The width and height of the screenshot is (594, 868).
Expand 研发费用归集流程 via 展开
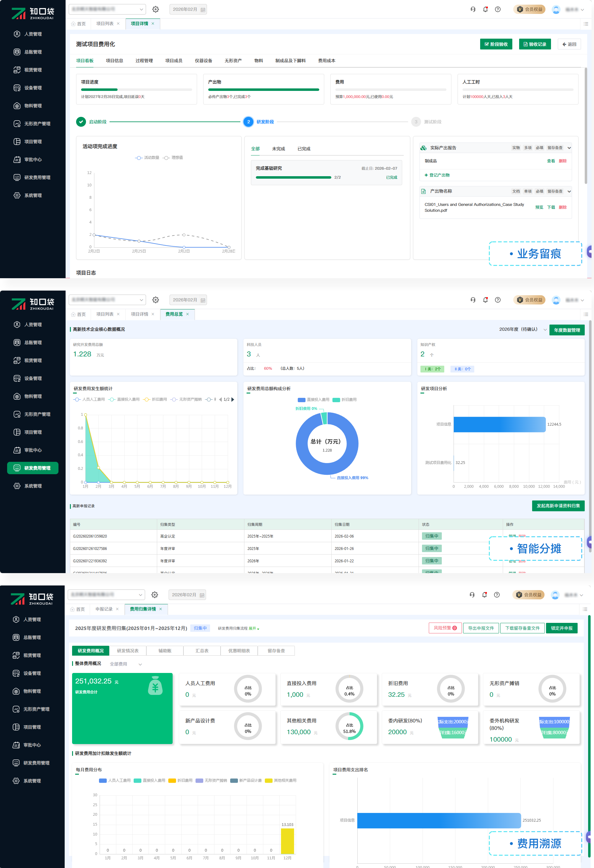(x=254, y=628)
